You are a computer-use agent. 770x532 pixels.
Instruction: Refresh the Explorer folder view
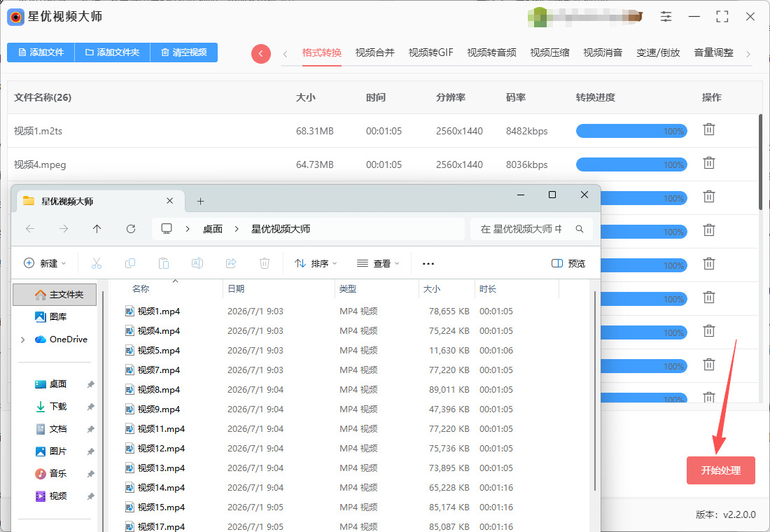131,229
